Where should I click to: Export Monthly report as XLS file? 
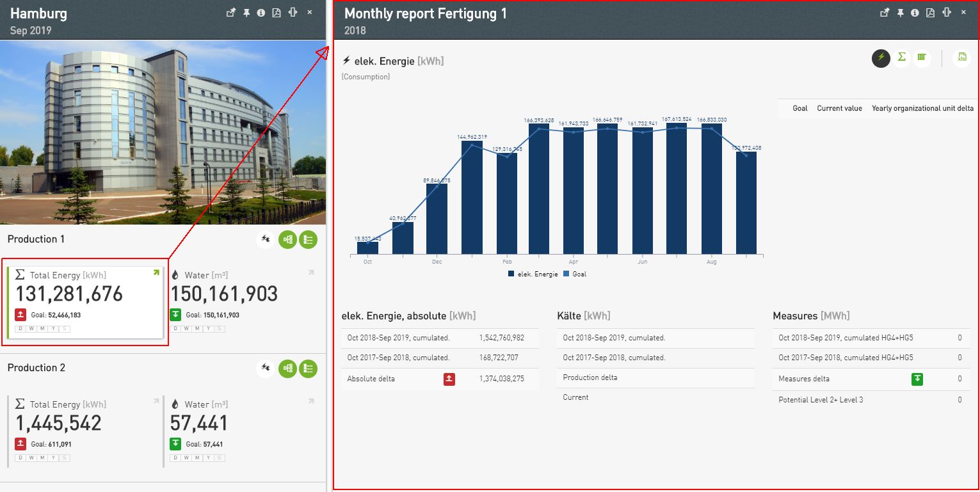point(961,58)
